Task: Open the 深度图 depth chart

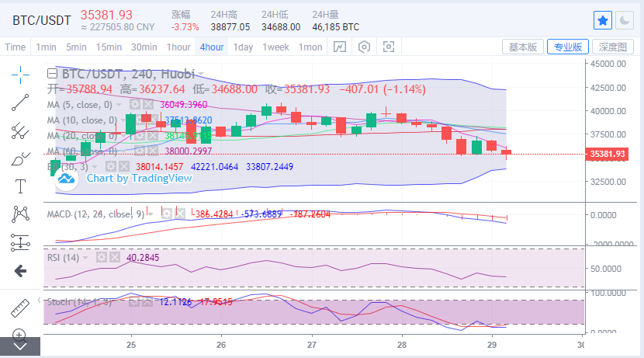Action: pos(612,47)
